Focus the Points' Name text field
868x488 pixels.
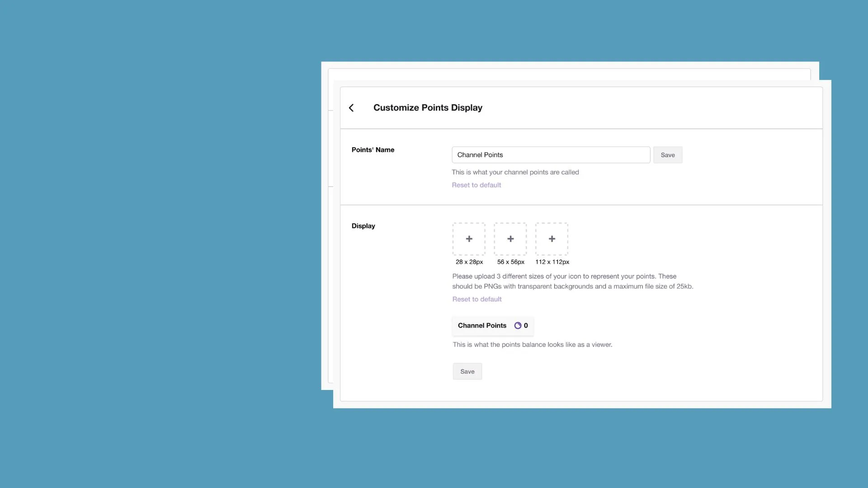click(550, 155)
